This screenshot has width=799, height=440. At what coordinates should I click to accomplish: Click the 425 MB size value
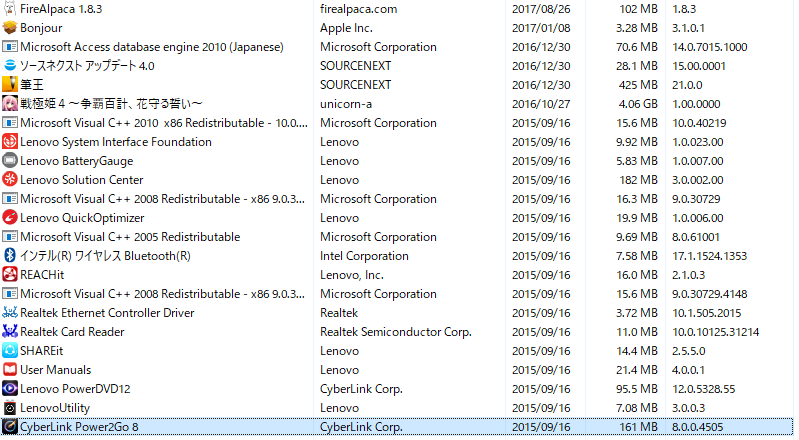pos(638,85)
